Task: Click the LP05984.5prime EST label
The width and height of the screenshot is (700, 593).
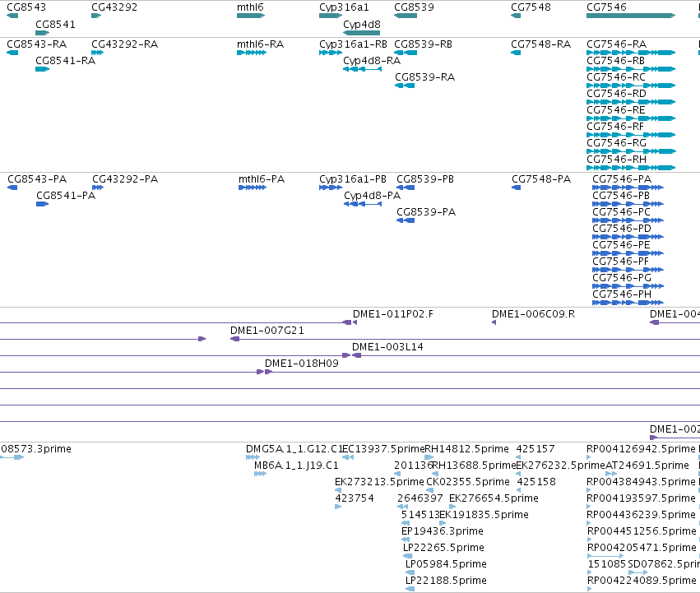Action: tap(446, 564)
